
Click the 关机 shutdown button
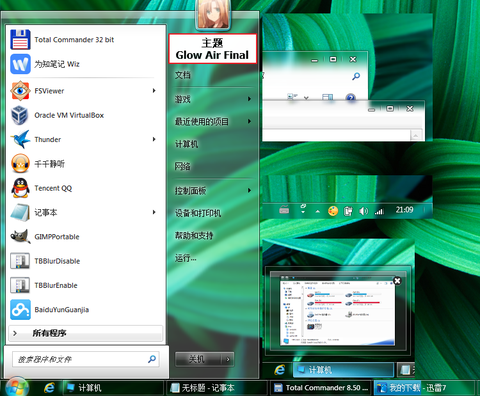pyautogui.click(x=199, y=359)
